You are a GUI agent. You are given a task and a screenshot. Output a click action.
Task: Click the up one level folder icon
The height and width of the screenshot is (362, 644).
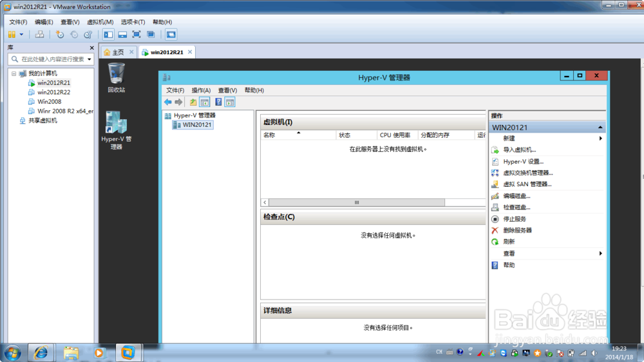coord(193,102)
